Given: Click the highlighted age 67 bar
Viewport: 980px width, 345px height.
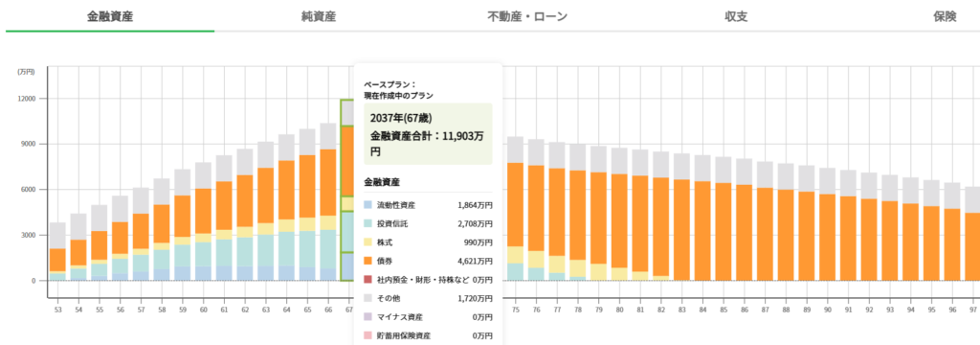Looking at the screenshot, I should [x=347, y=191].
